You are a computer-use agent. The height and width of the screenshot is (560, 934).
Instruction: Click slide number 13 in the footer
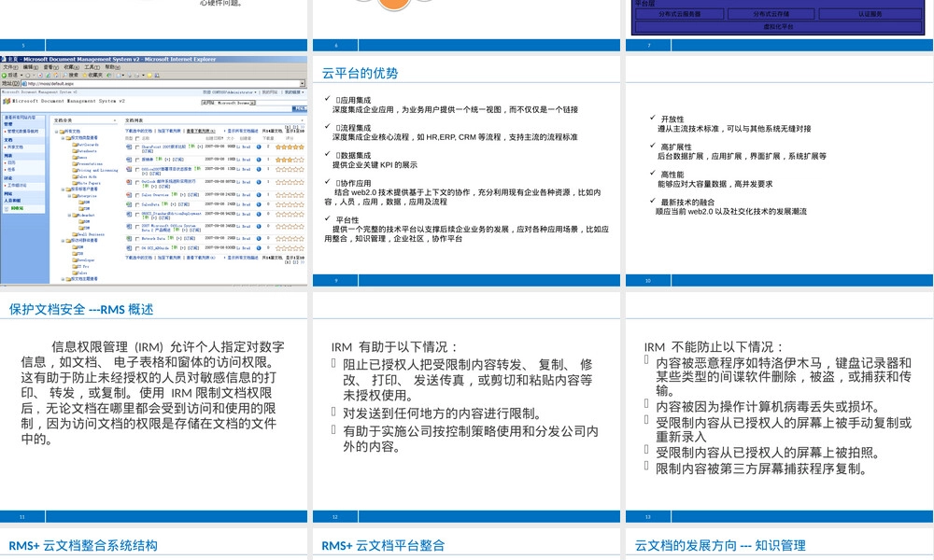pyautogui.click(x=648, y=516)
